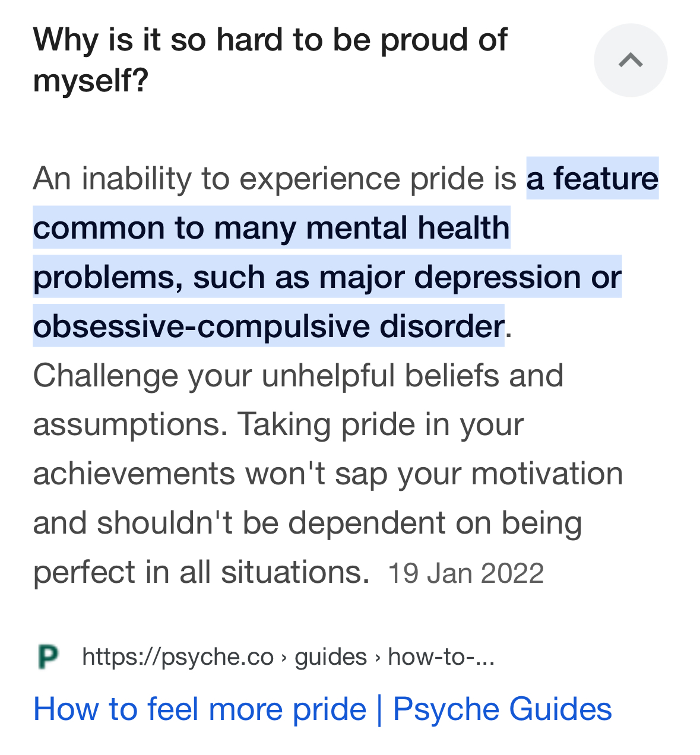The height and width of the screenshot is (755, 700).
Task: Tap the question heading about being proud
Action: (270, 59)
